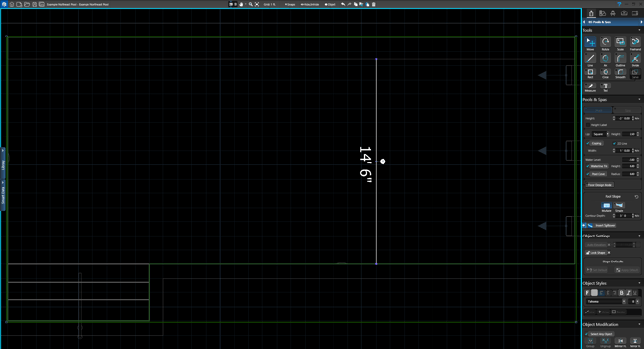
Task: Click the fit-to-screen icon in toolbar
Action: [257, 4]
